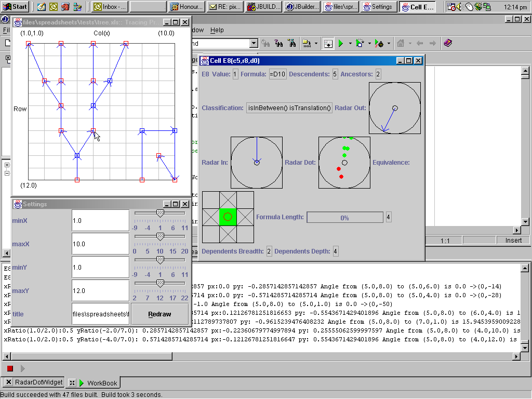Click the maxX slider handle
This screenshot has height=399, width=532.
pos(160,236)
